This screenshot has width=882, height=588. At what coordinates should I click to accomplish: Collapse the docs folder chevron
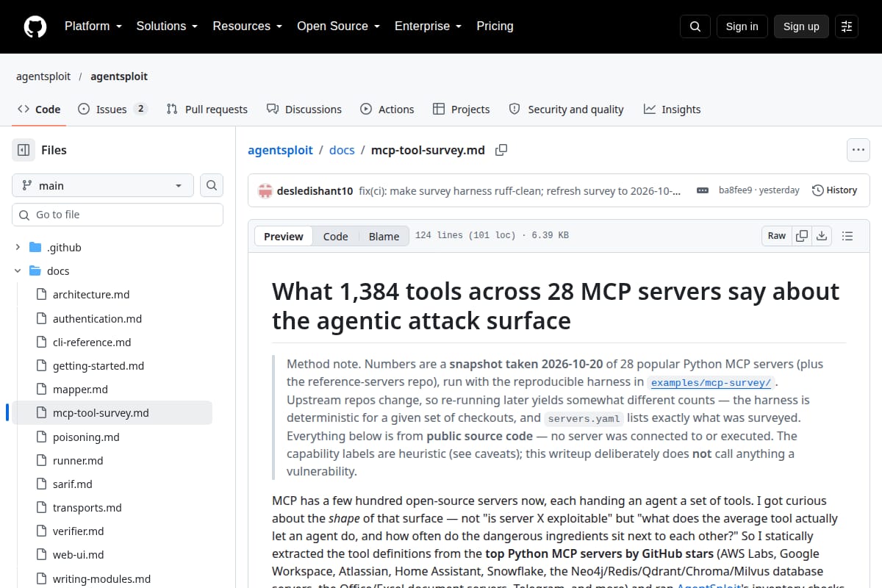point(18,270)
